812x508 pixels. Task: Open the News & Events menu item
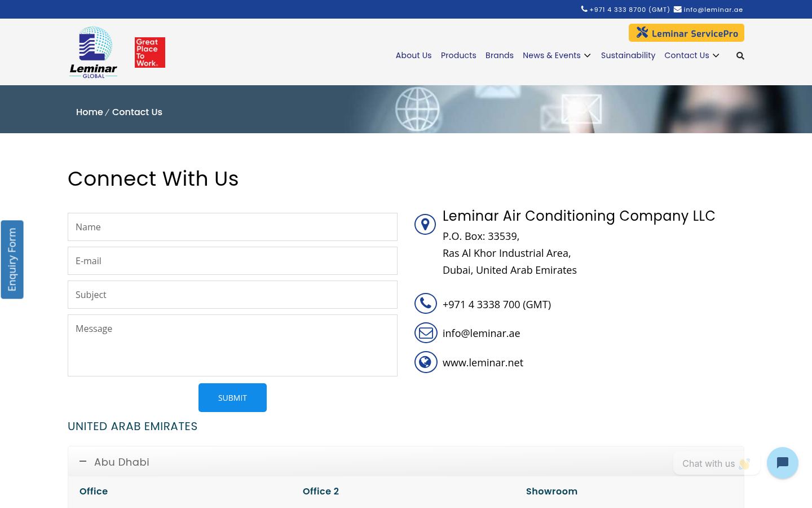pos(551,55)
